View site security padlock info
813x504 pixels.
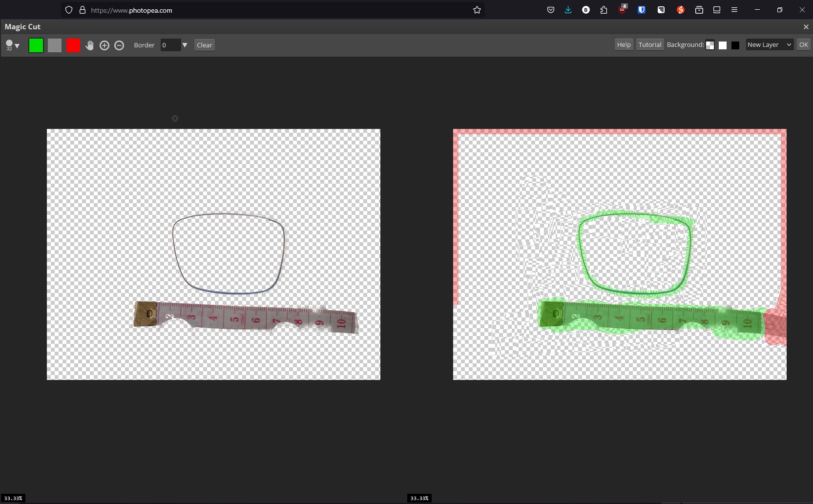[x=82, y=10]
